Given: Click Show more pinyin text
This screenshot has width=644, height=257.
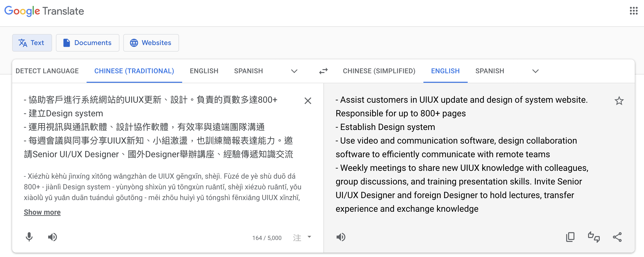Looking at the screenshot, I should [x=42, y=212].
